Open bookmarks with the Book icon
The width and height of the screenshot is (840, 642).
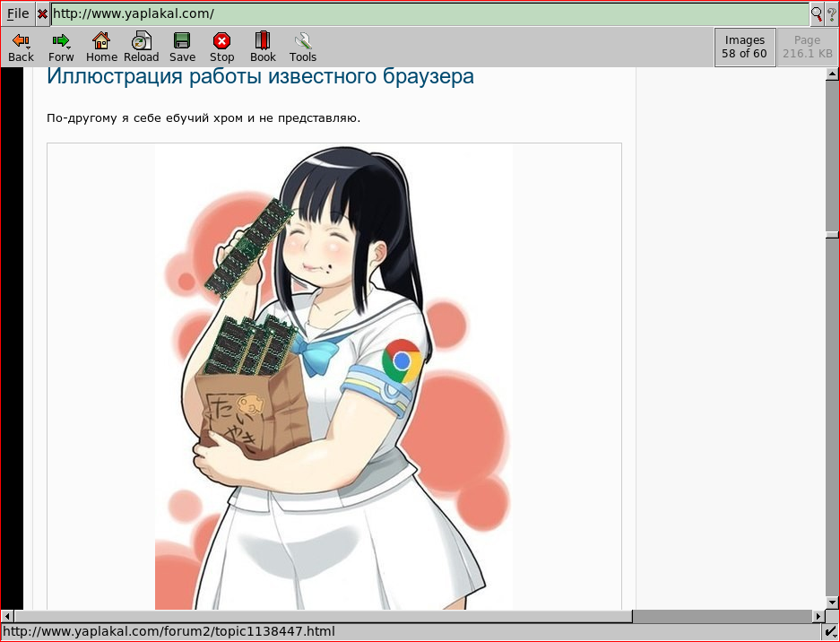(x=263, y=48)
